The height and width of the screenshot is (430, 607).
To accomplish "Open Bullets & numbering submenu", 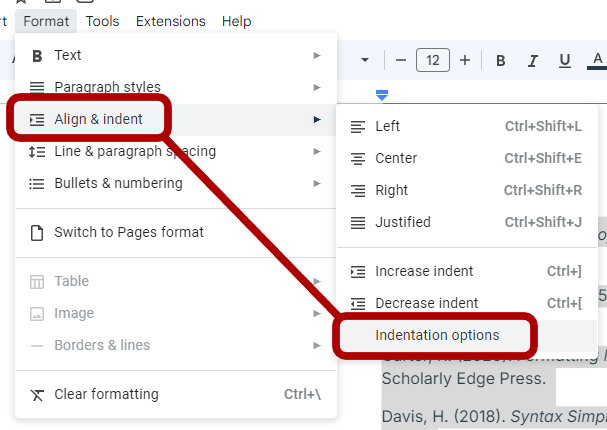I will click(176, 183).
